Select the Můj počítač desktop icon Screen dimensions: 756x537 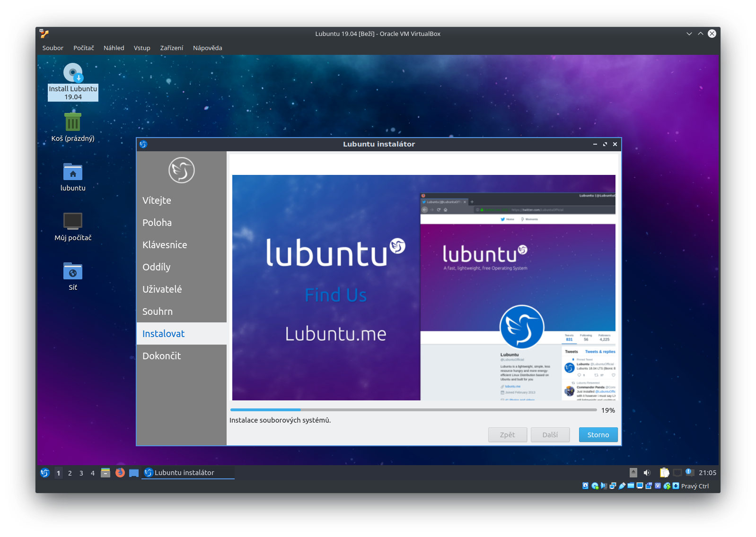click(73, 227)
